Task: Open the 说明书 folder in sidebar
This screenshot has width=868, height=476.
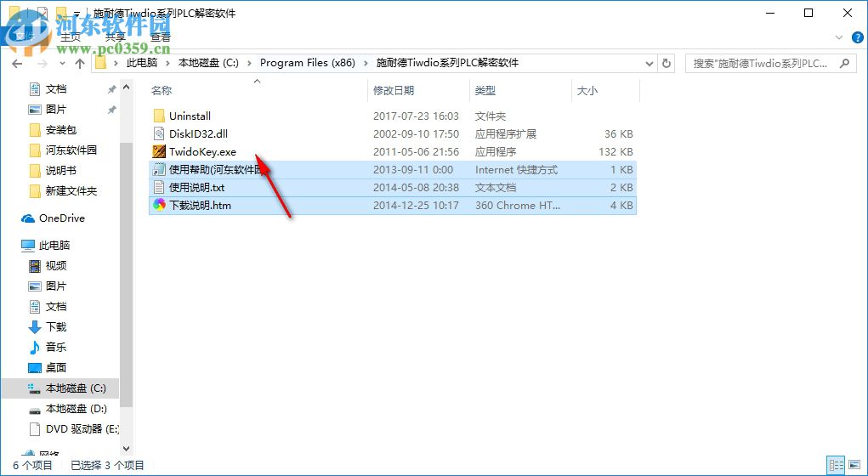Action: [61, 171]
